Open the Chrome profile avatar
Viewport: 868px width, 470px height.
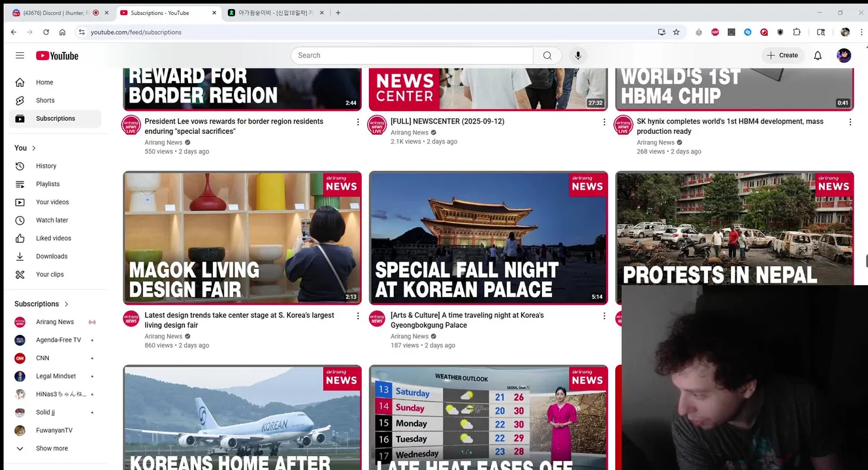(845, 32)
